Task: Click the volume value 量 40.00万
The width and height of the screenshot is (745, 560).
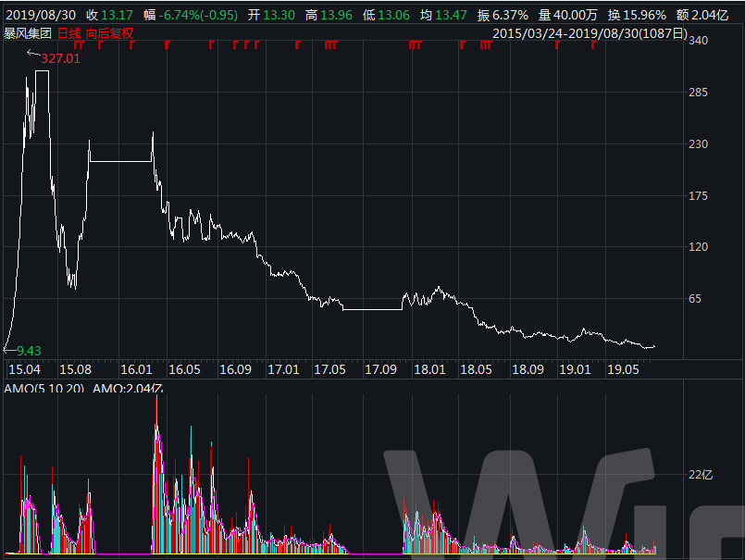Action: pyautogui.click(x=568, y=15)
